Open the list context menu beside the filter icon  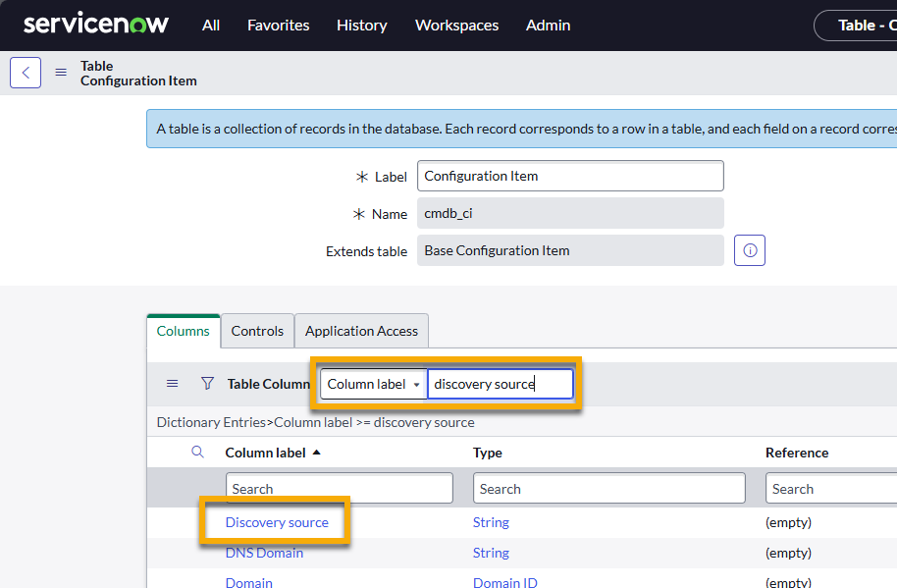click(x=172, y=383)
